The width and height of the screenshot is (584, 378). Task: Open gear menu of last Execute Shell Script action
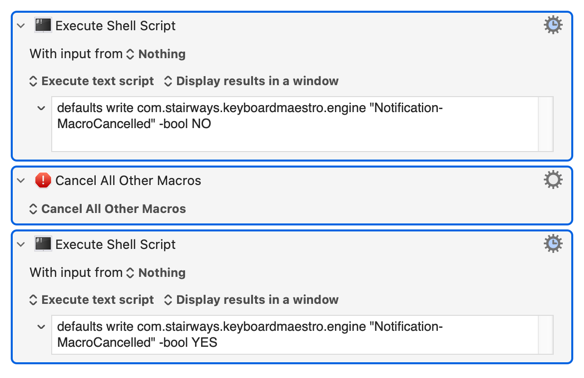tap(553, 244)
